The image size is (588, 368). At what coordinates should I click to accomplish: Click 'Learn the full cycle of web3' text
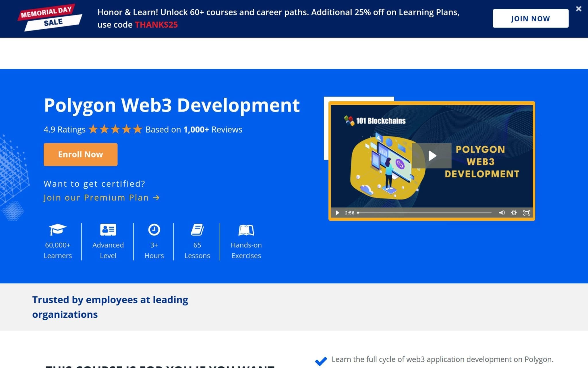(442, 359)
